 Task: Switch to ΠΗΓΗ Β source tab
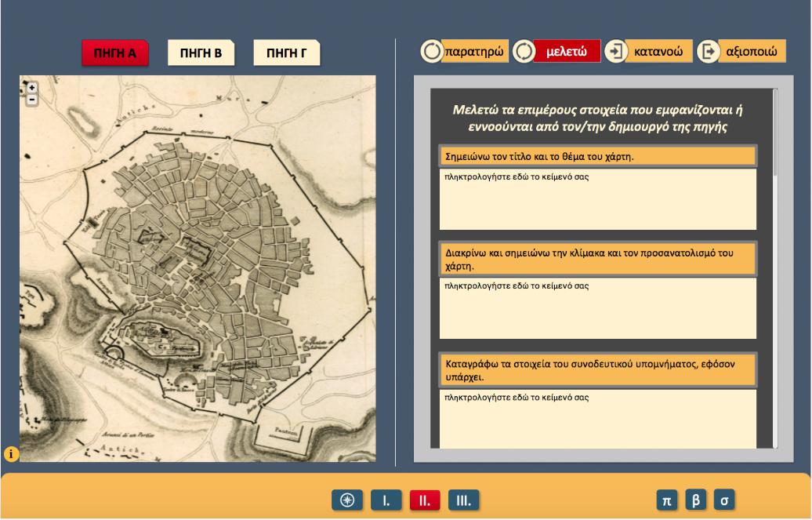click(x=201, y=53)
